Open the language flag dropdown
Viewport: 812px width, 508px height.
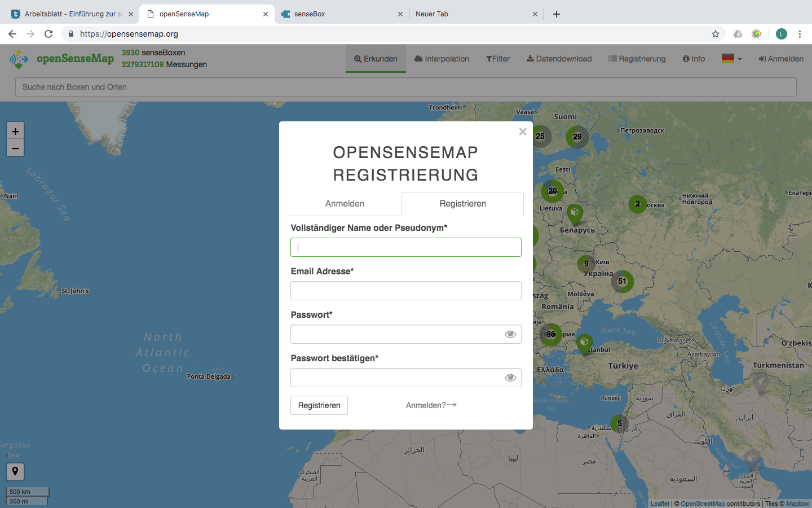(x=731, y=58)
